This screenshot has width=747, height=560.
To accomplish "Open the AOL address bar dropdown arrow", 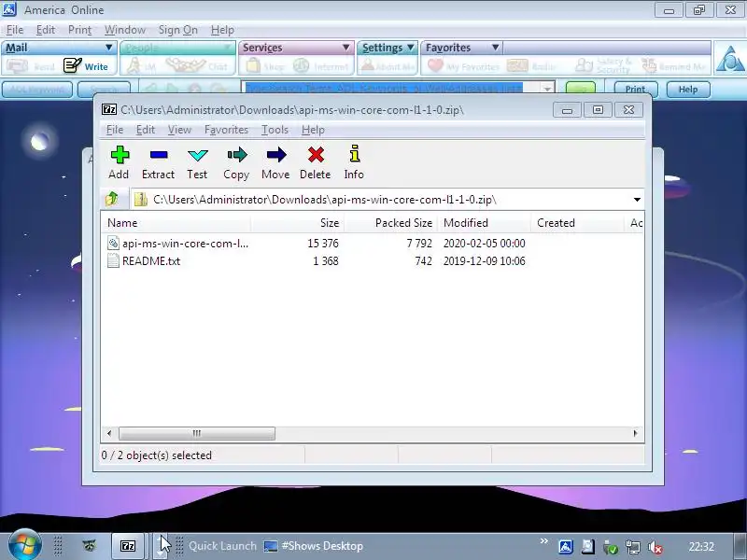I will (x=547, y=89).
